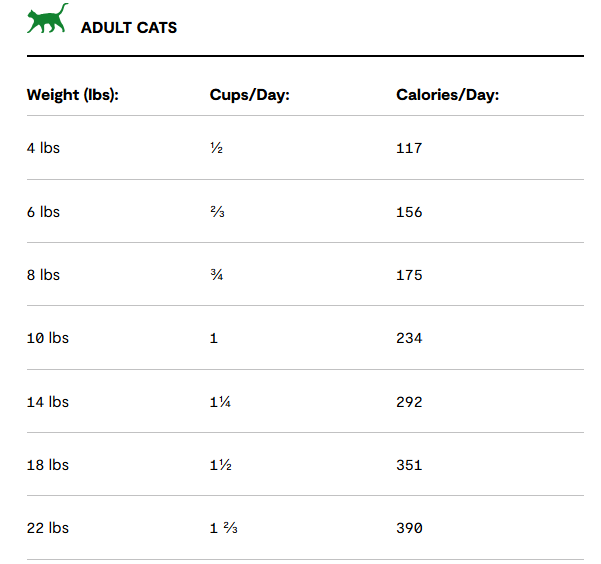Select the ADULT CATS heading
The height and width of the screenshot is (564, 601).
coord(129,28)
